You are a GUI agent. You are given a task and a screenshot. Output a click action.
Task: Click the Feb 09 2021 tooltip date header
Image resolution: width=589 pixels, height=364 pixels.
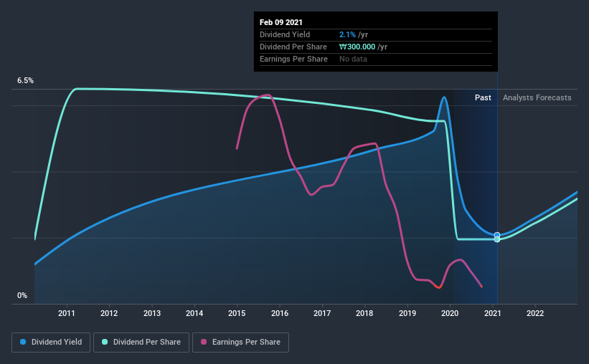tap(281, 22)
